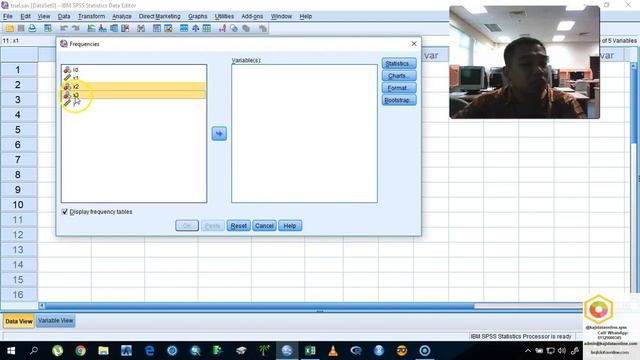The image size is (640, 360).
Task: Click the Show all variables icon
Action: 246,28
